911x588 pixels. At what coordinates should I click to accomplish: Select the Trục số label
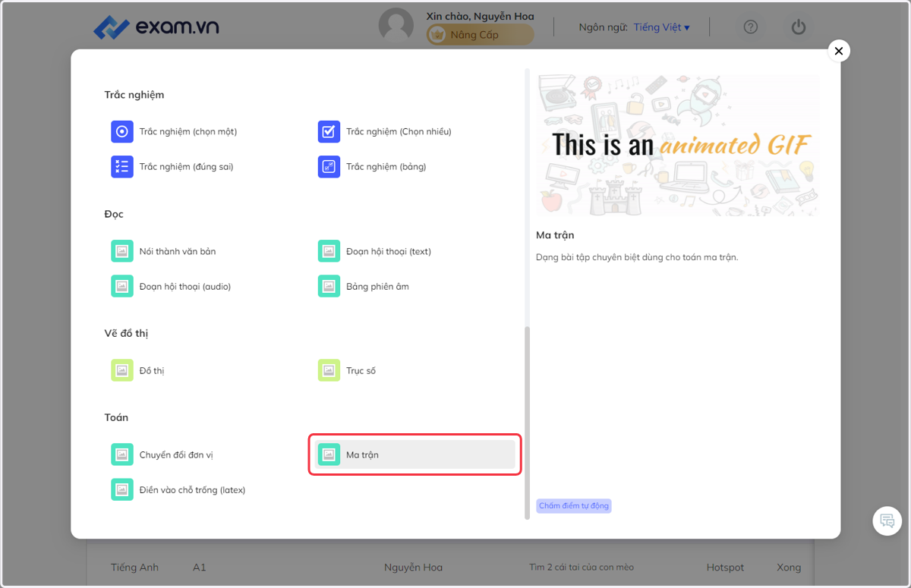point(361,370)
